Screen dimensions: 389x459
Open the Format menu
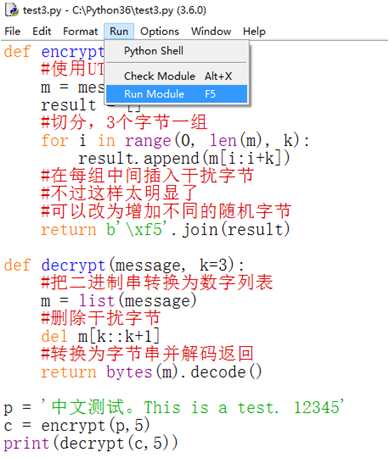80,31
